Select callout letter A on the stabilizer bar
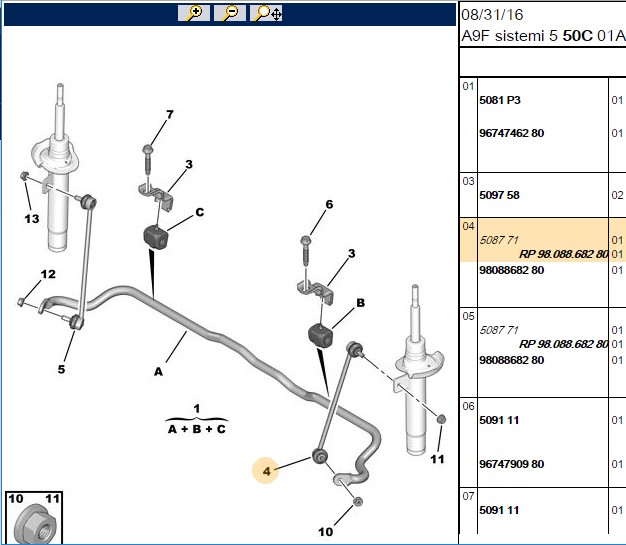 coord(158,372)
